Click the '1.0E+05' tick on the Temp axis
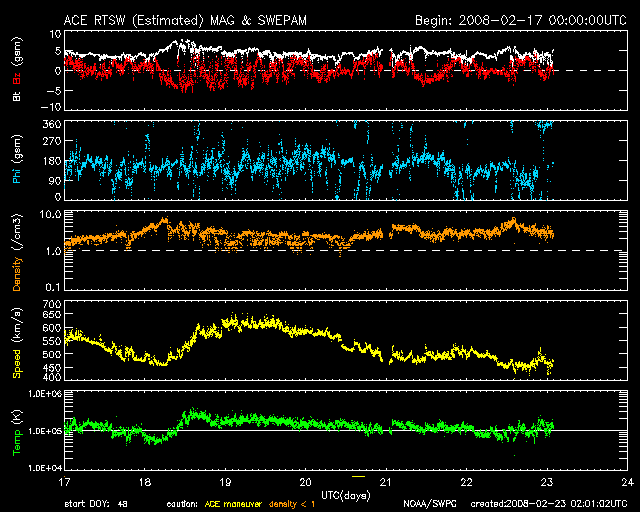This screenshot has height=512, width=640. (45, 431)
